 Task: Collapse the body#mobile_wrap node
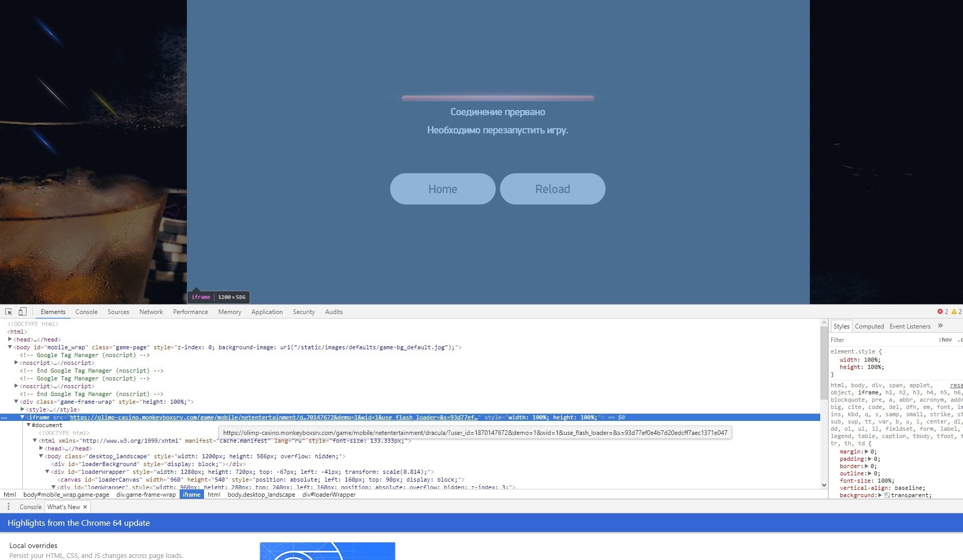click(10, 347)
